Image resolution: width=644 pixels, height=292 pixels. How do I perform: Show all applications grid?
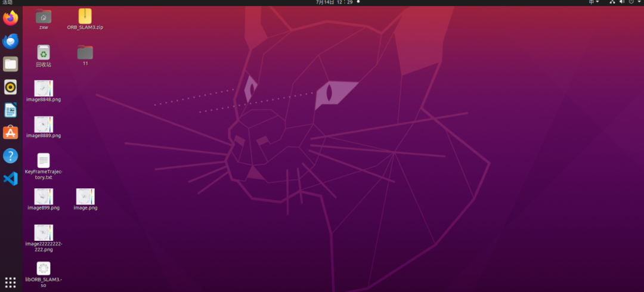tap(11, 282)
